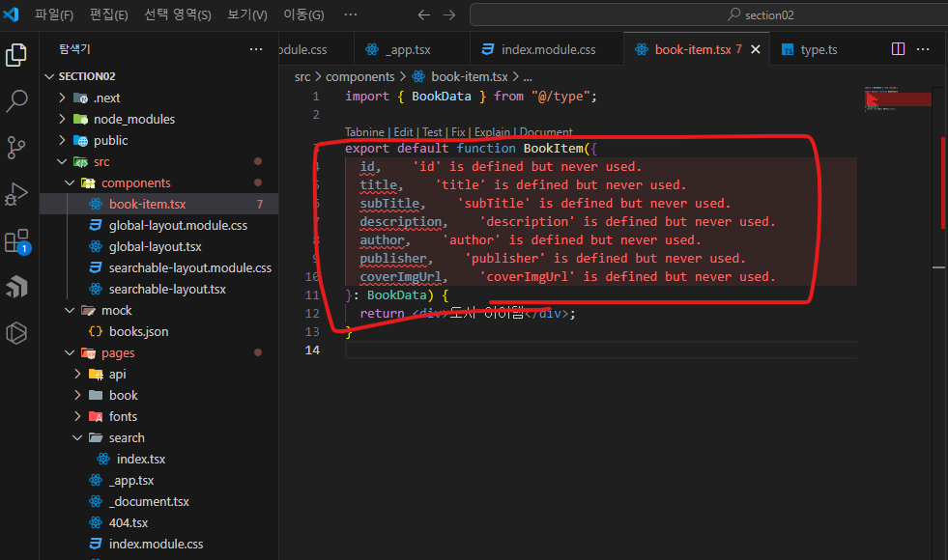This screenshot has width=948, height=560.
Task: Open the overflow menu in menu bar
Action: coord(351,14)
